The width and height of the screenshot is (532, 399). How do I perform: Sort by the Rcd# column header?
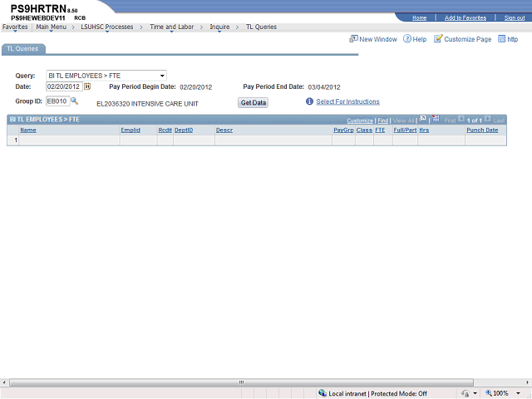tap(165, 130)
